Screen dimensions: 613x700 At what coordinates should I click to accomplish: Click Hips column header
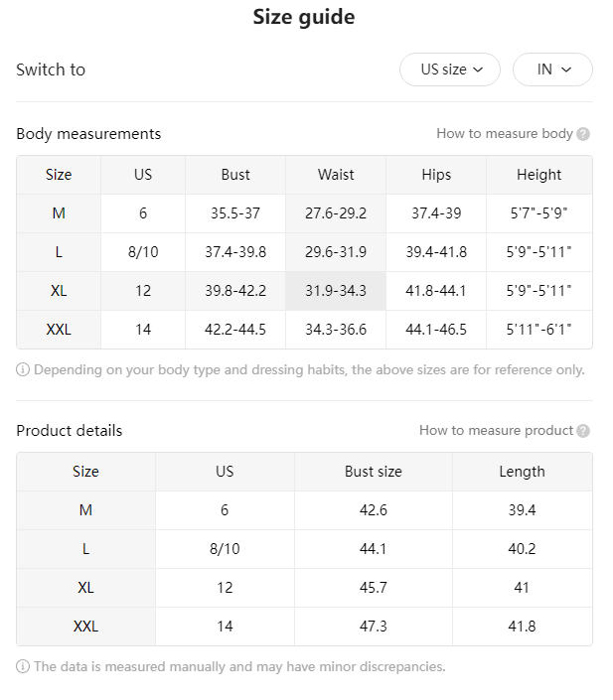point(436,175)
